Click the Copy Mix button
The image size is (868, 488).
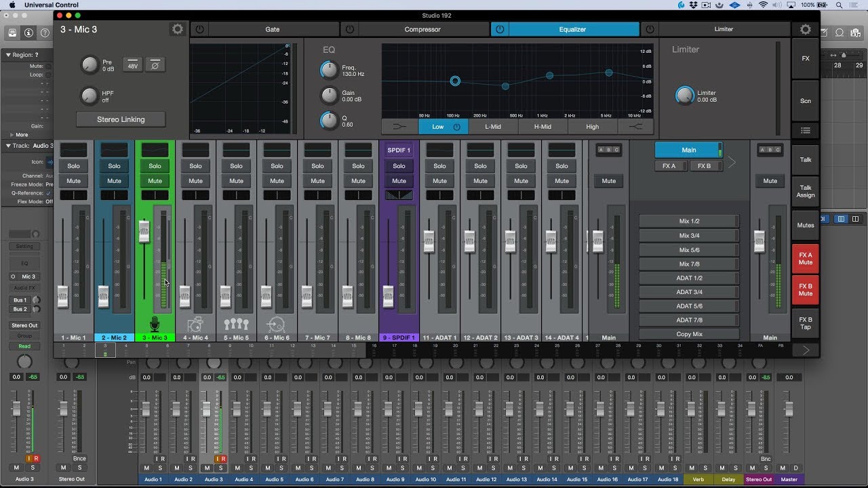(x=689, y=334)
